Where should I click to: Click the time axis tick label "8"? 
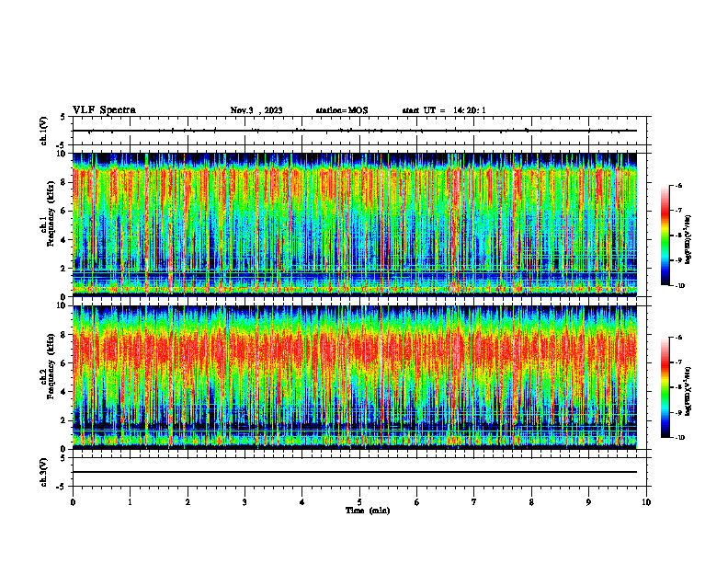531,502
